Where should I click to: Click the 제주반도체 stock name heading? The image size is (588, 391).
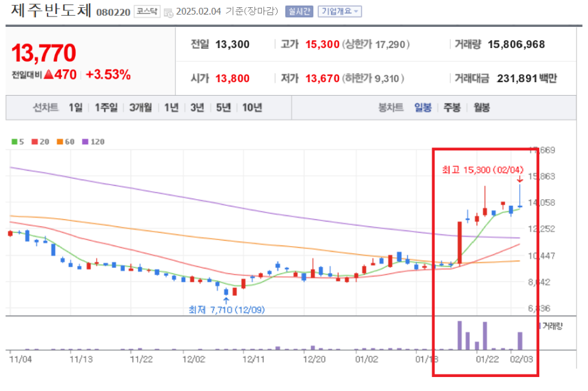click(x=51, y=10)
